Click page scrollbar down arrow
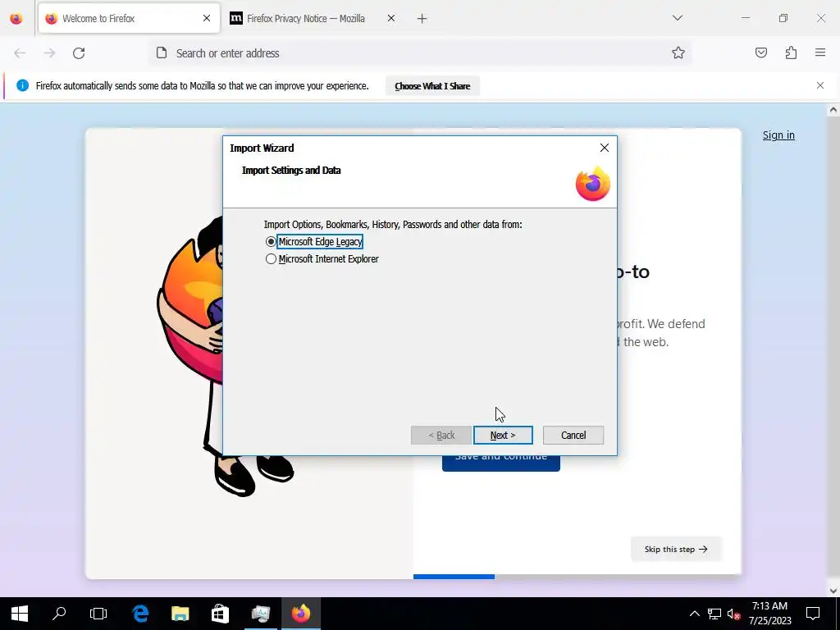 click(833, 591)
